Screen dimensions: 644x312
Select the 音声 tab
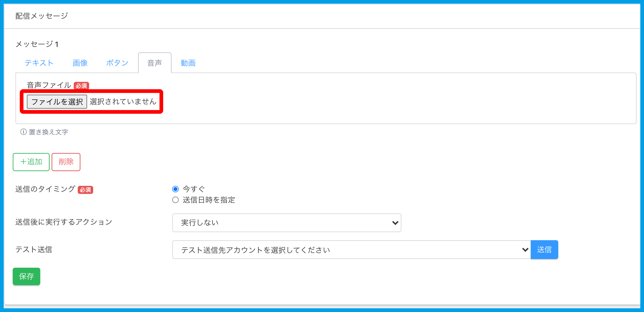pyautogui.click(x=154, y=63)
